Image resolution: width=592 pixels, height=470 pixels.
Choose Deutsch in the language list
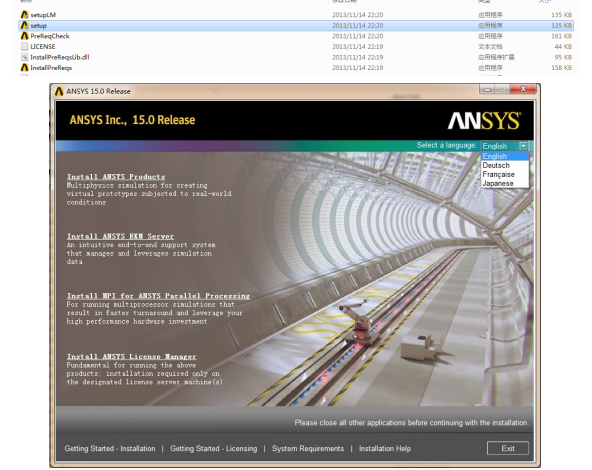coord(505,165)
